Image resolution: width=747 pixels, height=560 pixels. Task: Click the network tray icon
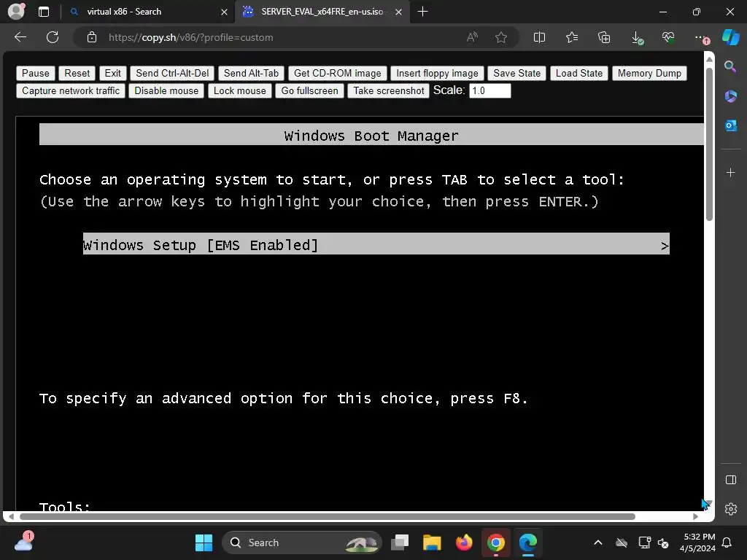[x=645, y=542]
